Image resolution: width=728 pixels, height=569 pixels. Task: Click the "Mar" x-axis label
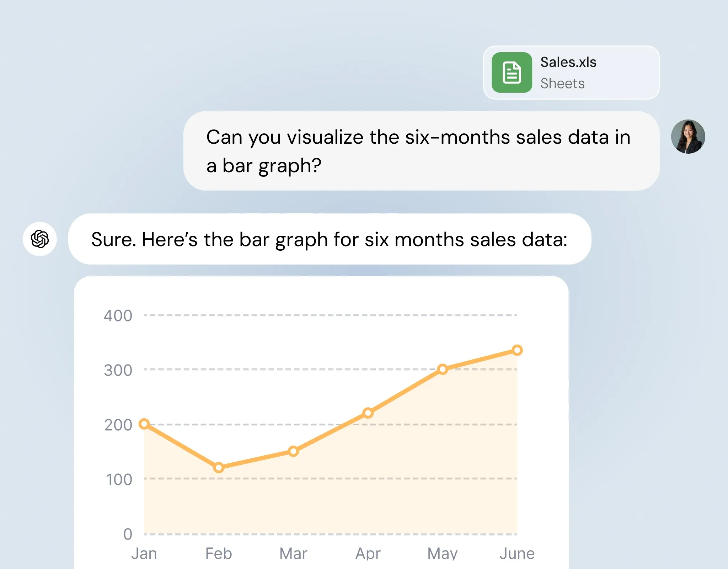tap(293, 554)
